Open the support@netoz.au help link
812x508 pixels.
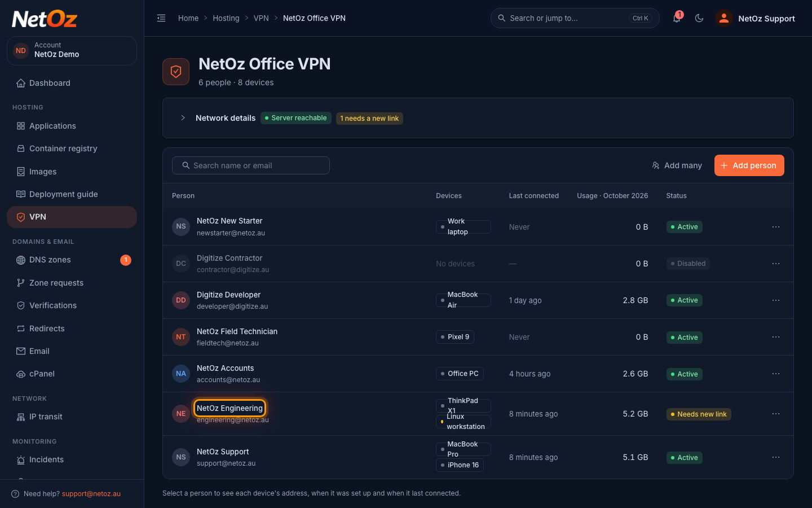[x=91, y=494]
